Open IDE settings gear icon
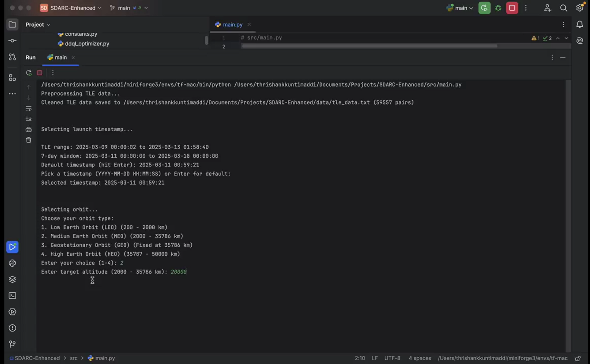 pos(580,8)
